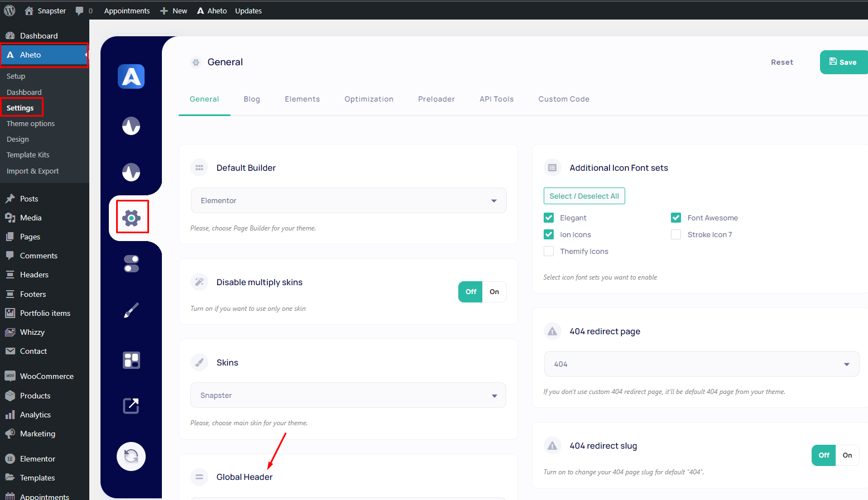Click the Elementor icon in WordPress menu
Viewport: 868px width, 500px height.
pyautogui.click(x=10, y=459)
